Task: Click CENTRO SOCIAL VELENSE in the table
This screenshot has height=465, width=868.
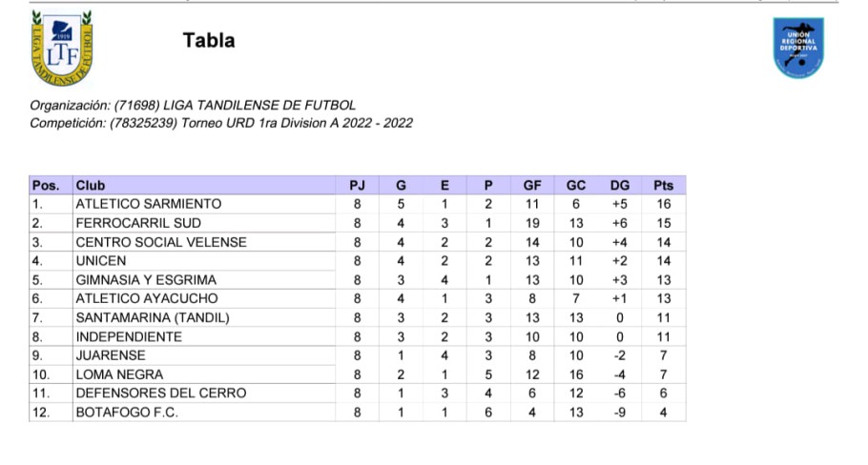Action: (x=161, y=242)
